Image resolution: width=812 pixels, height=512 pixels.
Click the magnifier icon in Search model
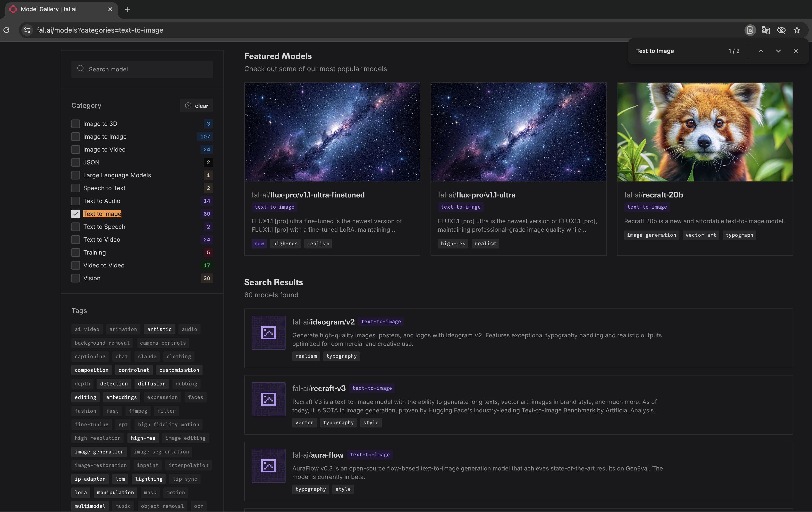point(81,69)
